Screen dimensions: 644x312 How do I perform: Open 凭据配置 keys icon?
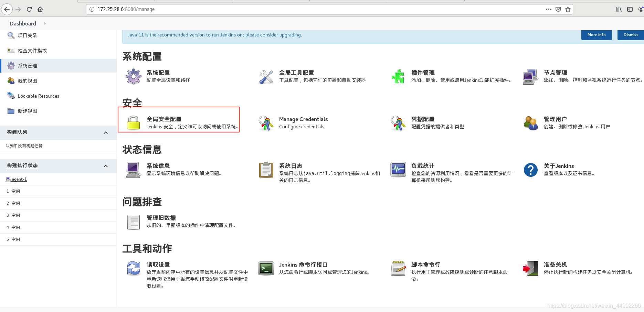398,123
